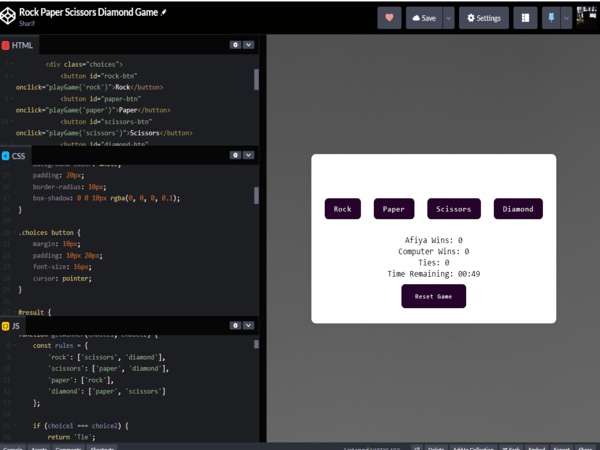Choose the Diamond button in the game
600x450 pixels.
click(518, 209)
